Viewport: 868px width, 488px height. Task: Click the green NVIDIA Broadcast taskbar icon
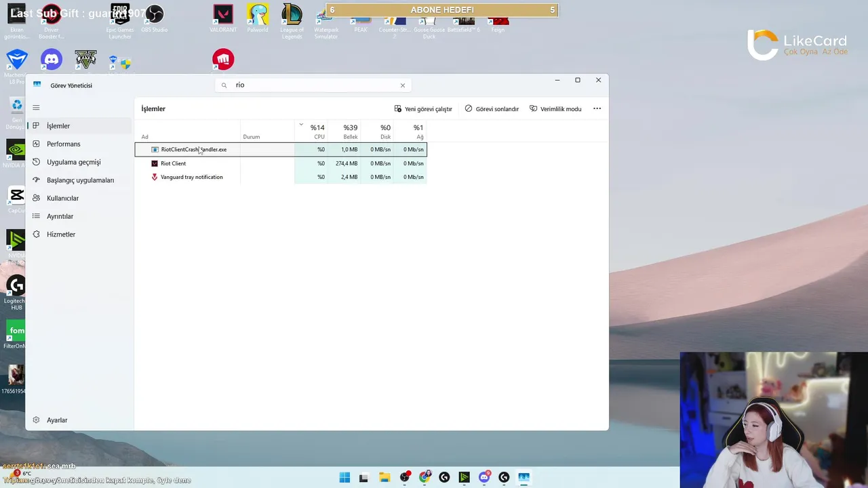click(x=464, y=478)
